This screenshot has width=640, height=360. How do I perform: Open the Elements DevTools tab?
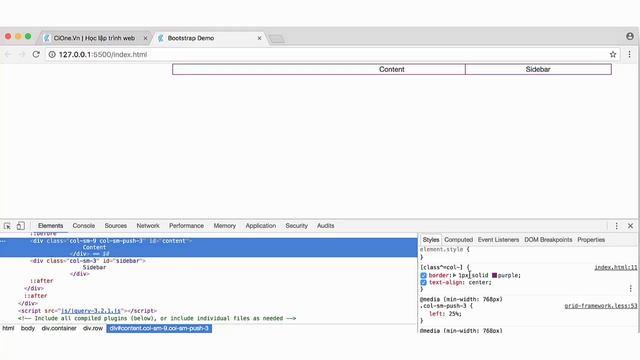coord(51,226)
